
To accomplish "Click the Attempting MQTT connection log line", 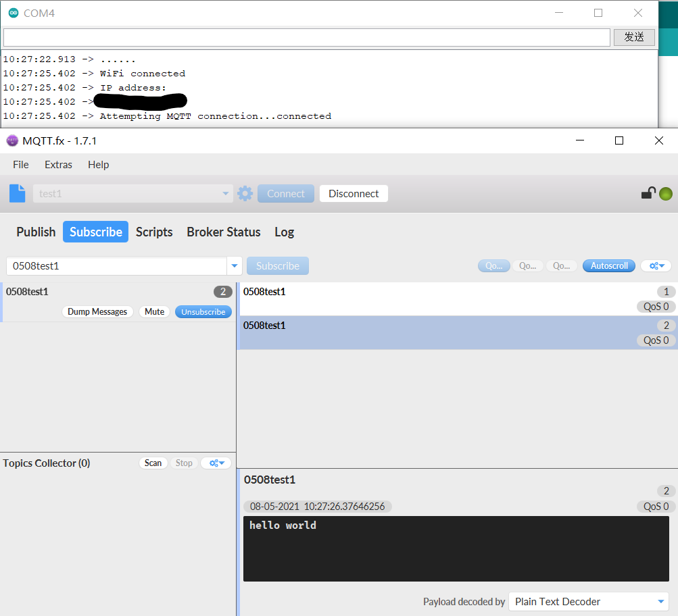I will 168,116.
